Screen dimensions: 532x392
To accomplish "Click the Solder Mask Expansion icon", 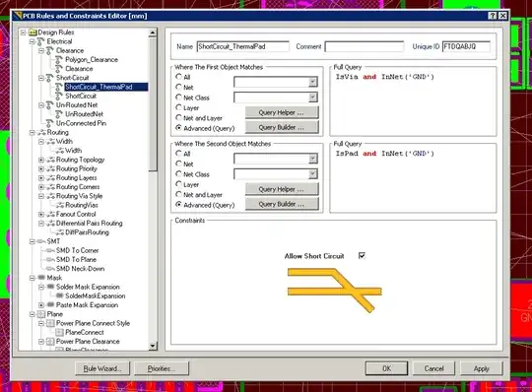I will (50, 287).
